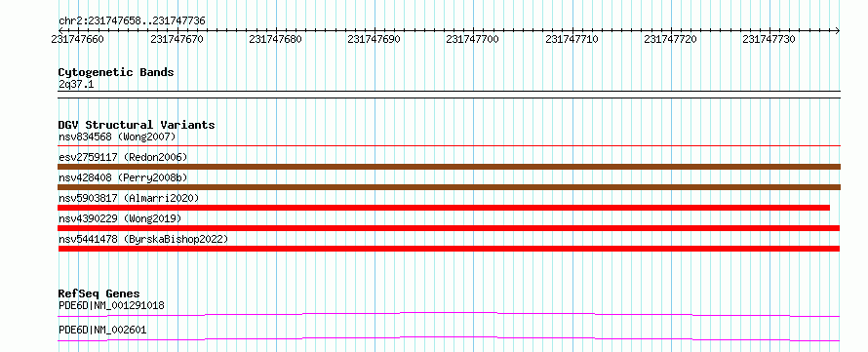868x352 pixels.
Task: Click the chr2:231747658..231747736 region label
Action: [132, 21]
